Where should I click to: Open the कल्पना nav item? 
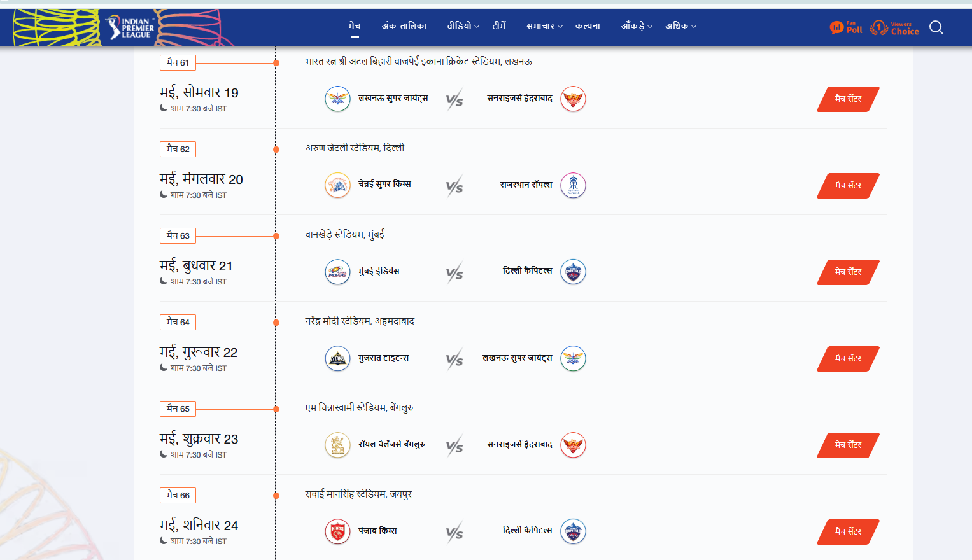(x=588, y=26)
